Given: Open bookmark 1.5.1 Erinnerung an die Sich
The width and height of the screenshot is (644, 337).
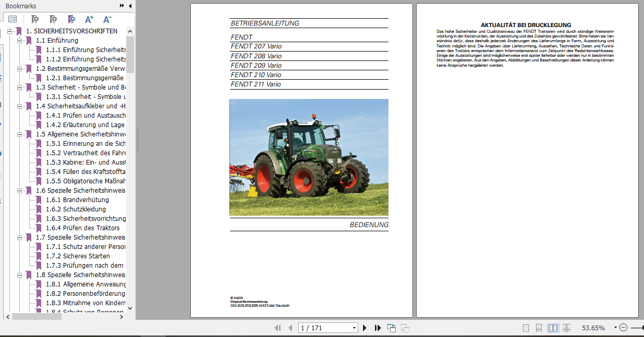Looking at the screenshot, I should pyautogui.click(x=86, y=144).
